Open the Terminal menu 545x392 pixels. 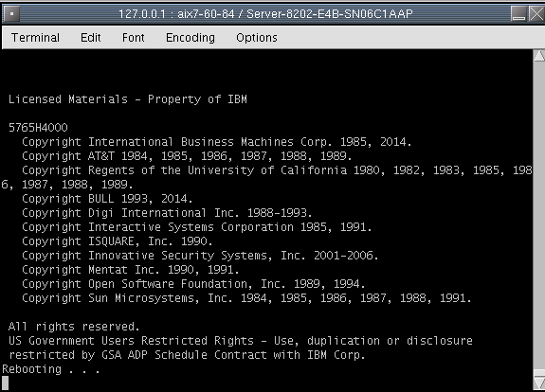[x=35, y=38]
